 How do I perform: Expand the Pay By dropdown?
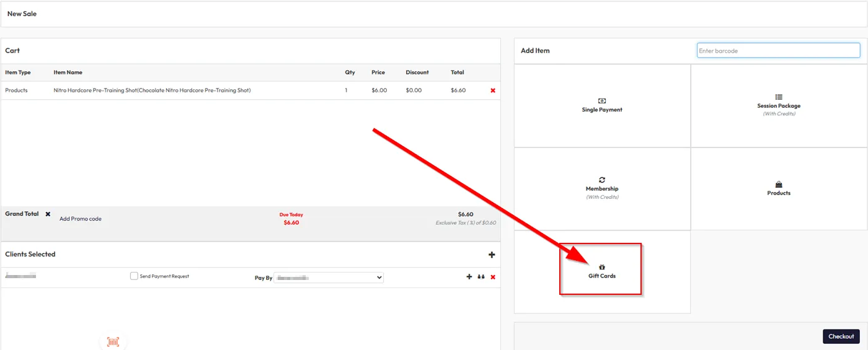point(329,278)
